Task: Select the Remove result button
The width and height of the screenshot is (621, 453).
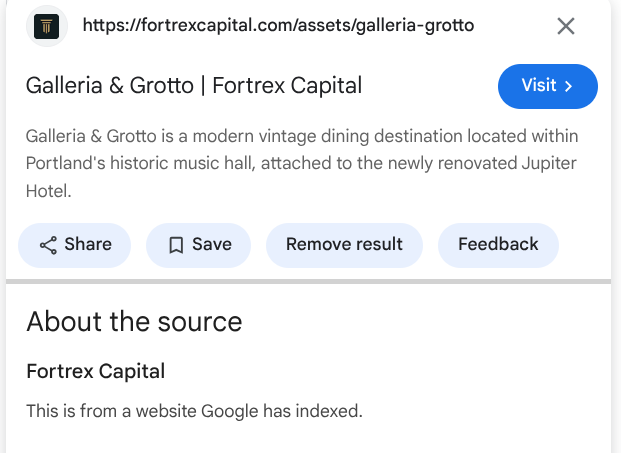Action: [x=344, y=245]
